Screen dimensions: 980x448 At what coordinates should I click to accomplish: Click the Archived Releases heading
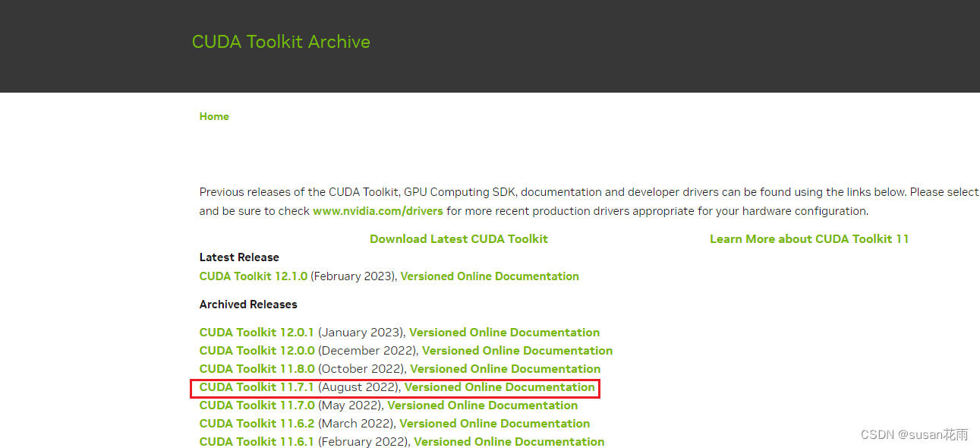(x=248, y=304)
